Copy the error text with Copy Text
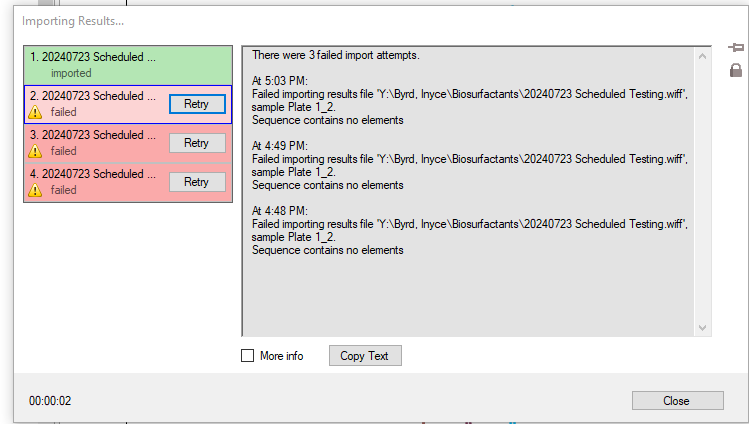The image size is (749, 424). pos(364,356)
